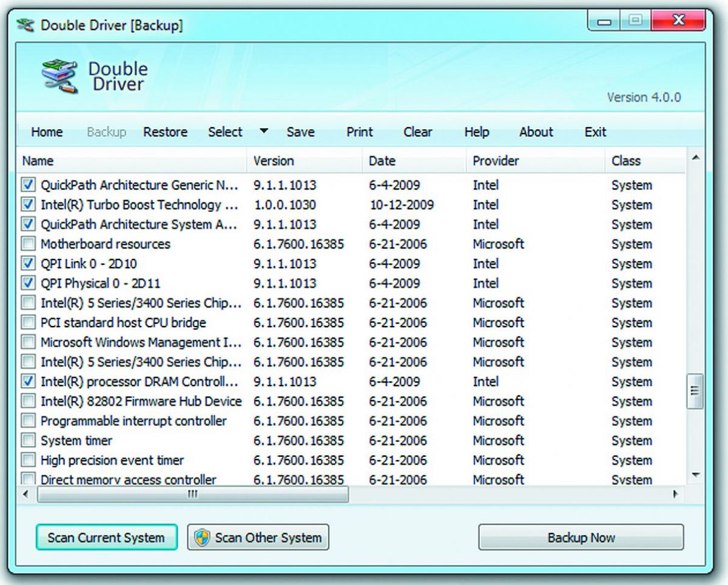Select 'Programmable interrupt controller' row text
The height and width of the screenshot is (585, 728).
pos(133,421)
